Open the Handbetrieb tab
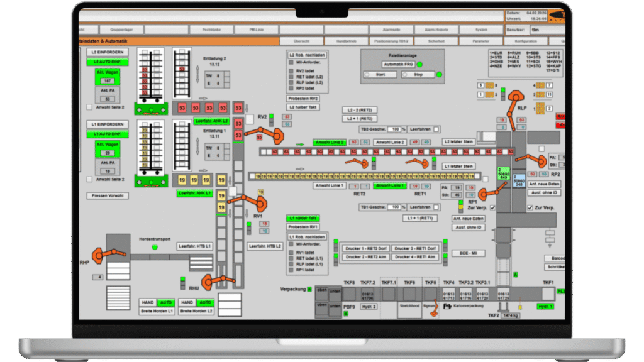 [x=347, y=41]
